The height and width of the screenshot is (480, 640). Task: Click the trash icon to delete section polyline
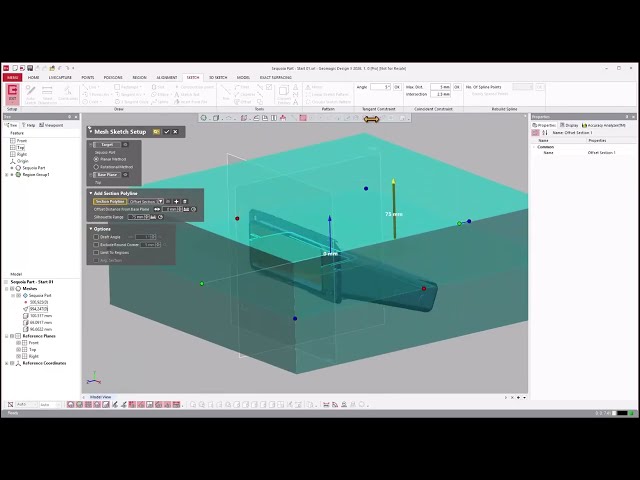click(x=185, y=202)
